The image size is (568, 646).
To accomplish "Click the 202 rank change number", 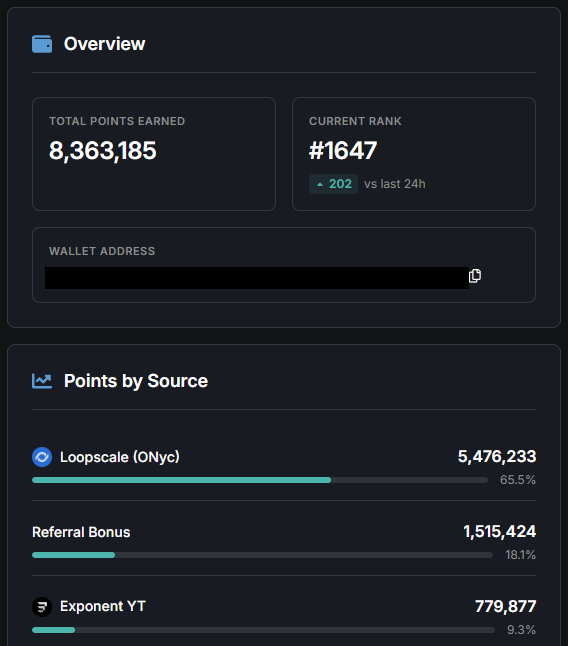I will point(340,184).
